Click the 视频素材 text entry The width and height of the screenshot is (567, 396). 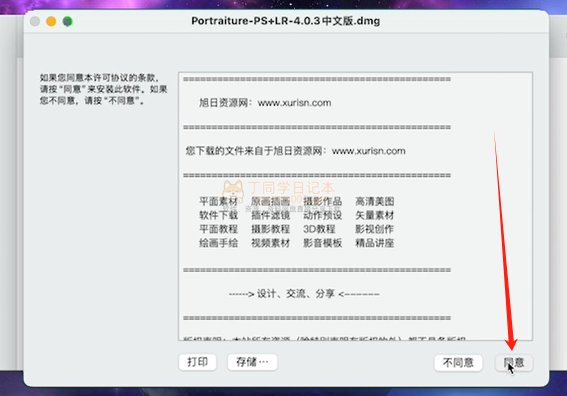[270, 243]
